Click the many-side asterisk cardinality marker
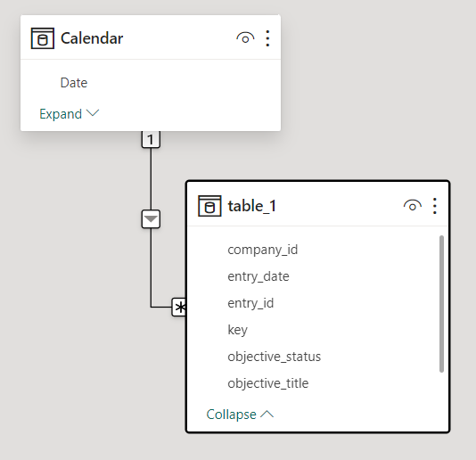The height and width of the screenshot is (460, 476). pos(179,308)
